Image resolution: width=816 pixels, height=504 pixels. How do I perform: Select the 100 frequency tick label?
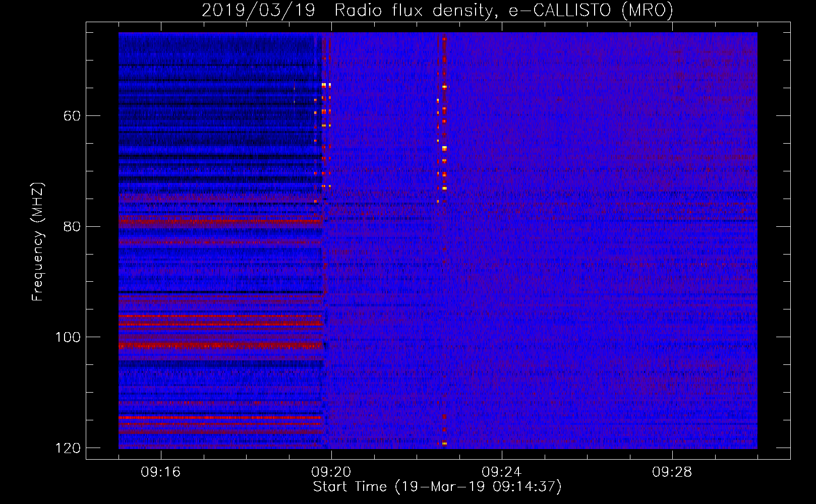coord(68,337)
